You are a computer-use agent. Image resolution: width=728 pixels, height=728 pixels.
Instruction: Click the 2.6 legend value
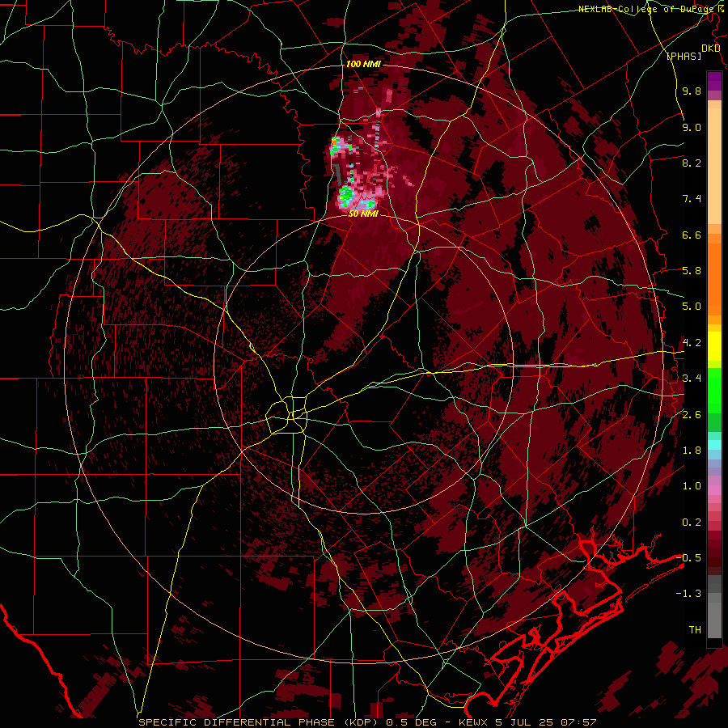point(692,415)
